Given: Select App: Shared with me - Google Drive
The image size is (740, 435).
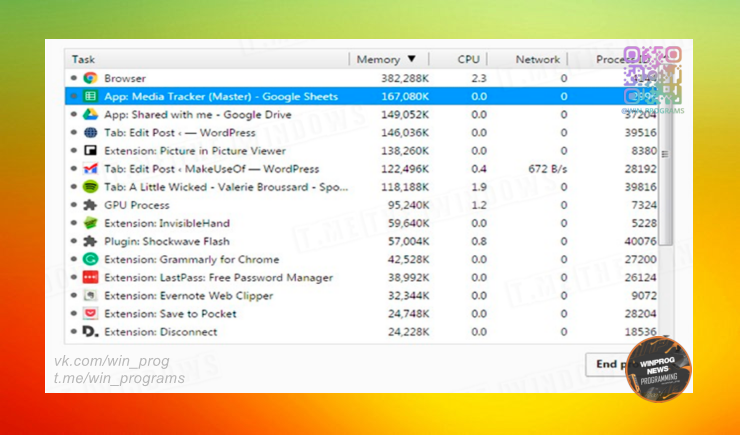Looking at the screenshot, I should [362, 114].
